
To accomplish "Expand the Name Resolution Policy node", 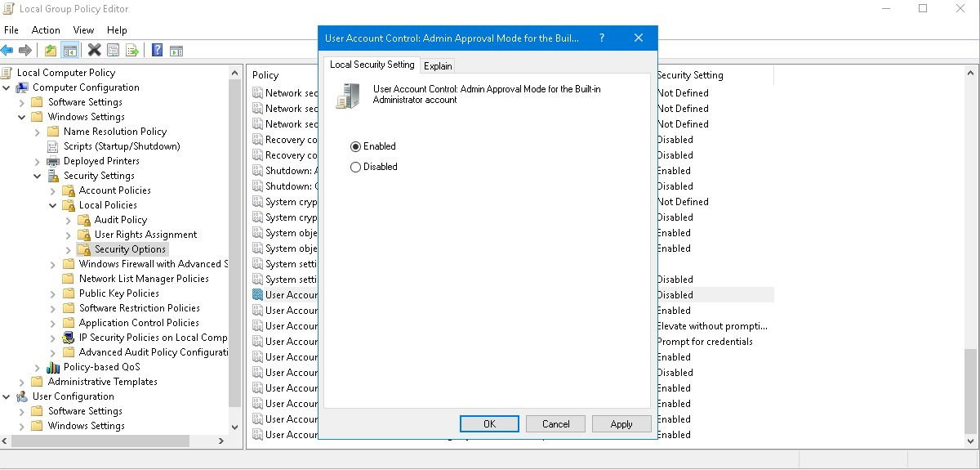I will [38, 132].
